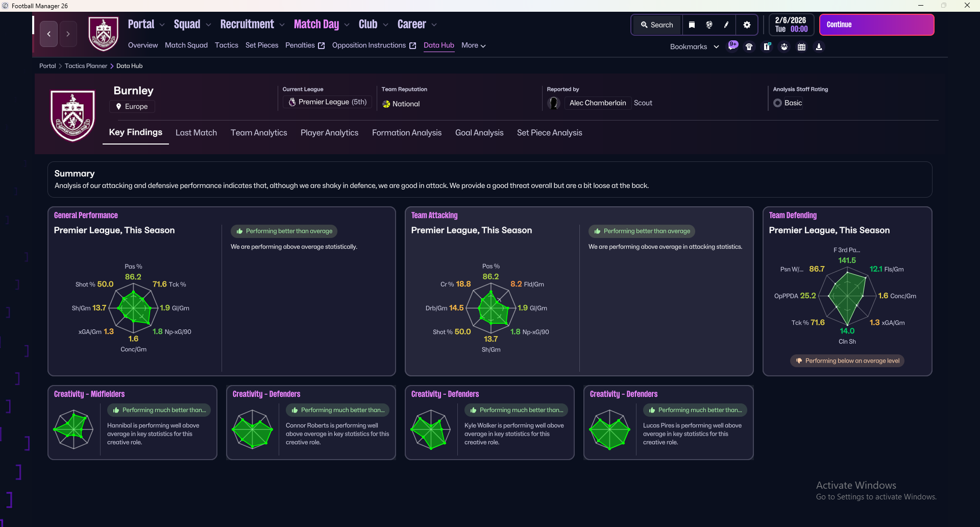Viewport: 980px width, 527px height.
Task: Open the Set Piece Analysis tab
Action: tap(549, 133)
